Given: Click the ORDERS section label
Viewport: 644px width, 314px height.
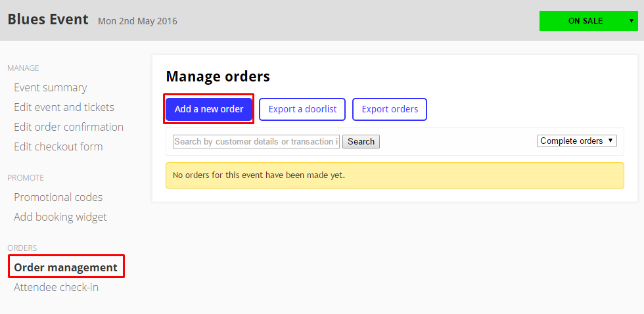Looking at the screenshot, I should click(22, 248).
